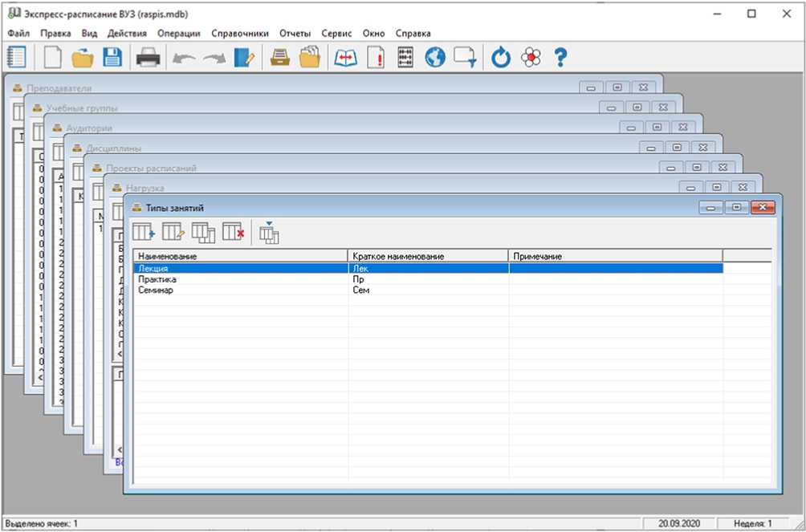Viewport: 806px width, 532px height.
Task: Open the Отчеты menu
Action: coord(295,34)
